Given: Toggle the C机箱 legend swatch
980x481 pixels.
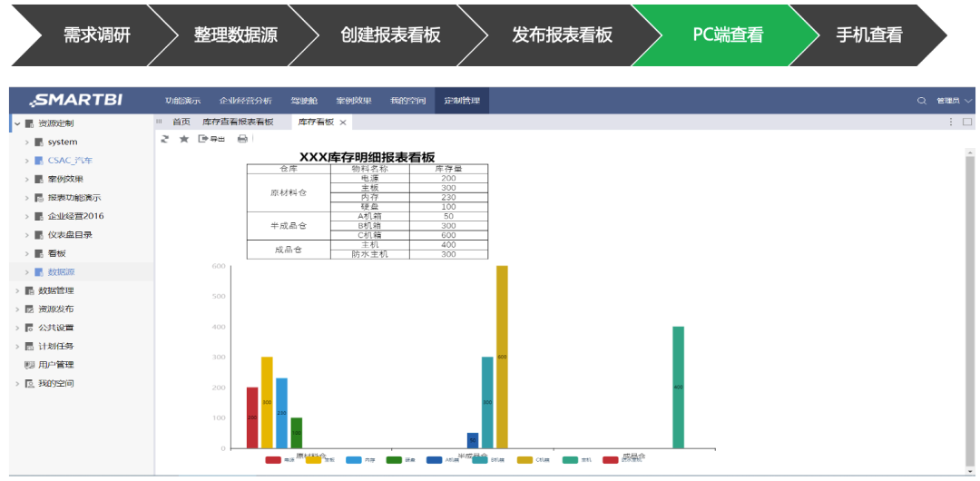Looking at the screenshot, I should tap(525, 460).
